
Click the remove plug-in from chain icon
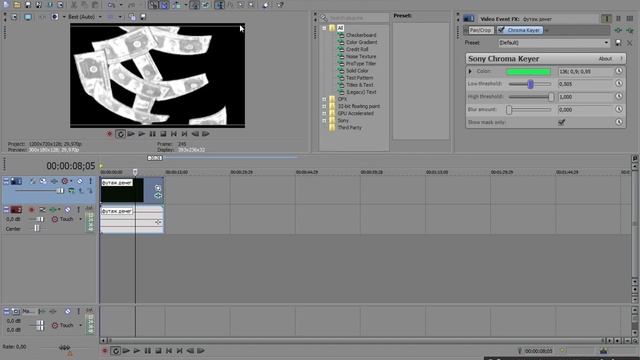[x=630, y=30]
